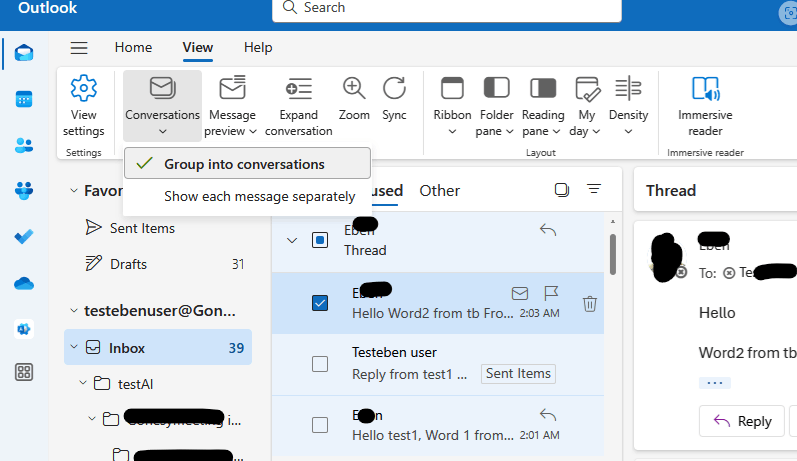Switch to the Home tab

133,47
